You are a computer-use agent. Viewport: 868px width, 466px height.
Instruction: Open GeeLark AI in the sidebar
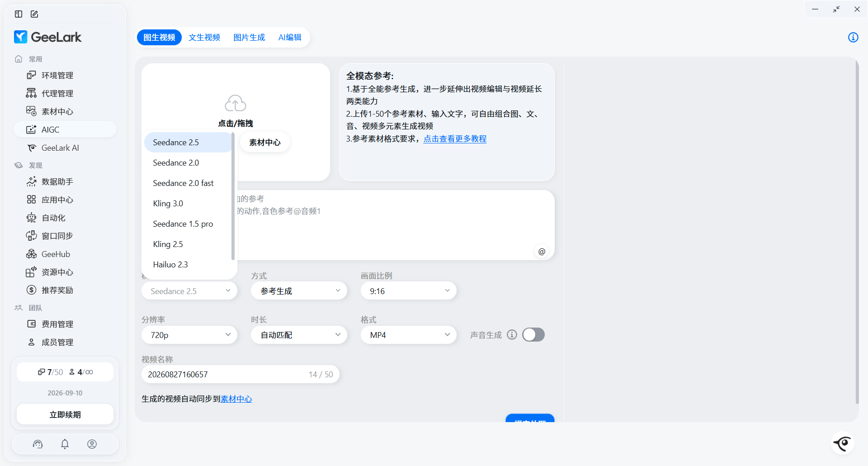pyautogui.click(x=65, y=147)
